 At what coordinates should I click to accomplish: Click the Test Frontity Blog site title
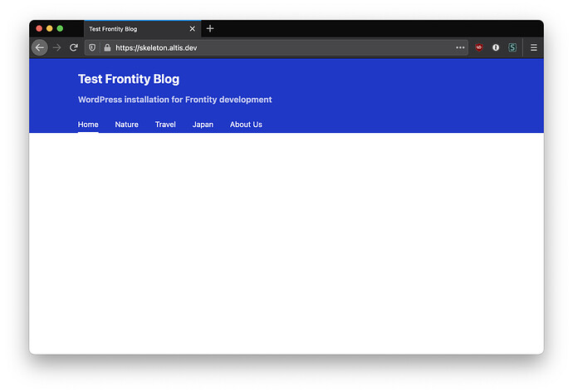(129, 79)
